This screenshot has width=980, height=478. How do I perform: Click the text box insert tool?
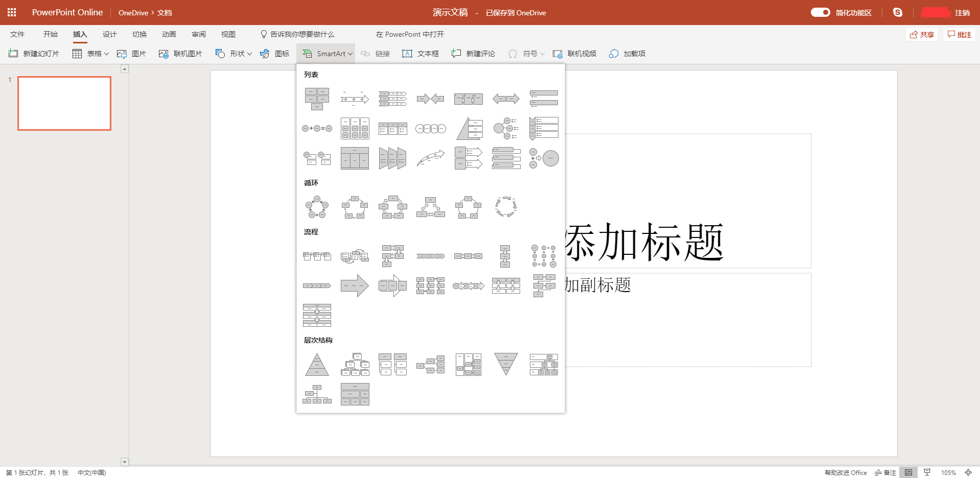[421, 54]
